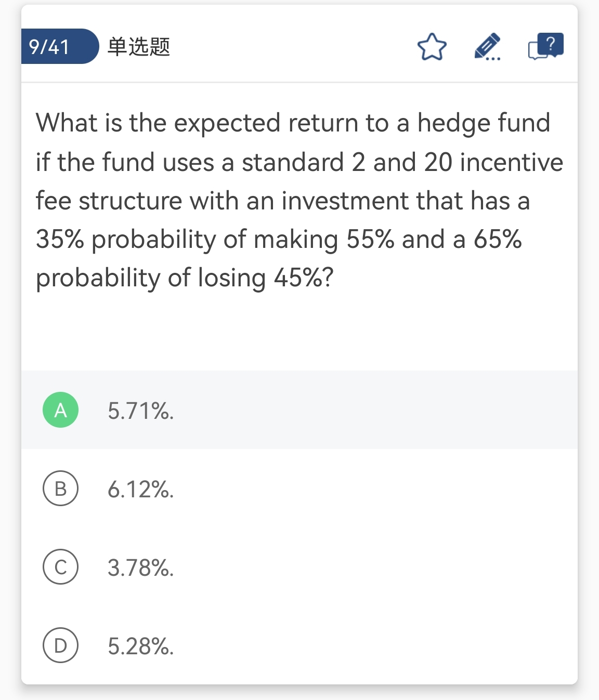The height and width of the screenshot is (700, 599).
Task: Tap the 单选题 question type label
Action: (x=139, y=47)
